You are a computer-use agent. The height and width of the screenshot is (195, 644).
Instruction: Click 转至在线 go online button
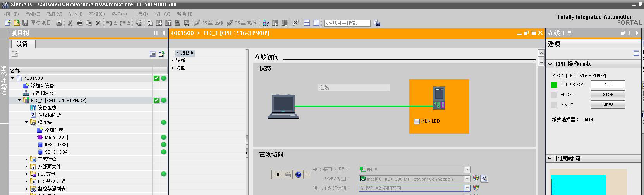(208, 23)
